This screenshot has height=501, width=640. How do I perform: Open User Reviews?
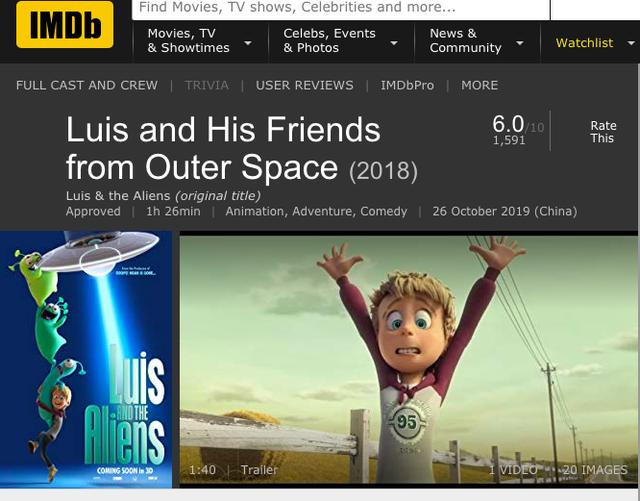[304, 85]
